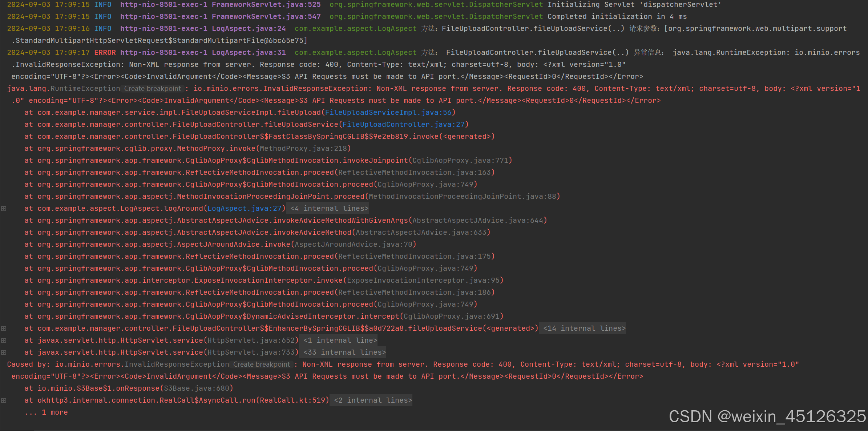Screen dimensions: 868x431
Task: Click the '... 1 more' stack trace text
Action: click(46, 412)
